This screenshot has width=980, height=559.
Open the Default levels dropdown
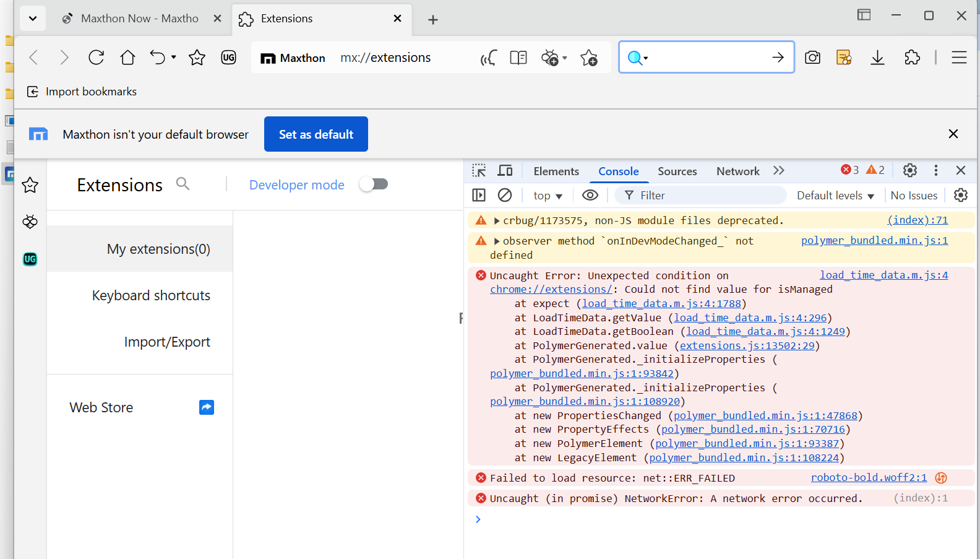tap(835, 196)
